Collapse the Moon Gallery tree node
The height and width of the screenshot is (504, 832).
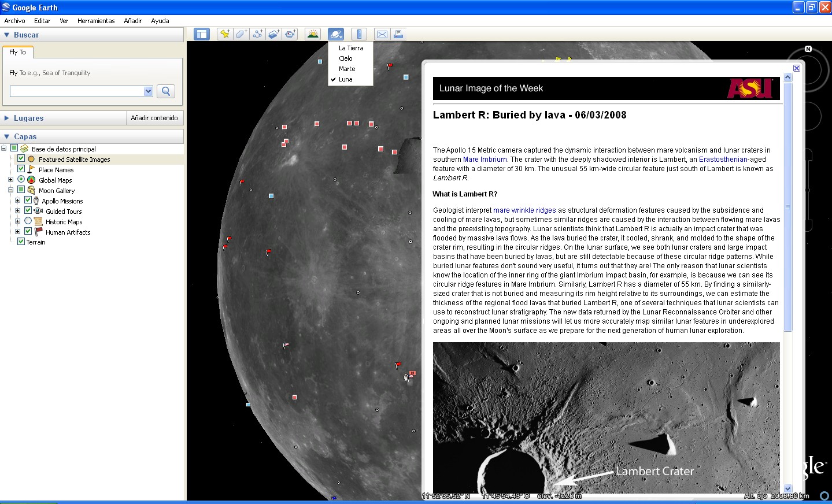[x=10, y=190]
